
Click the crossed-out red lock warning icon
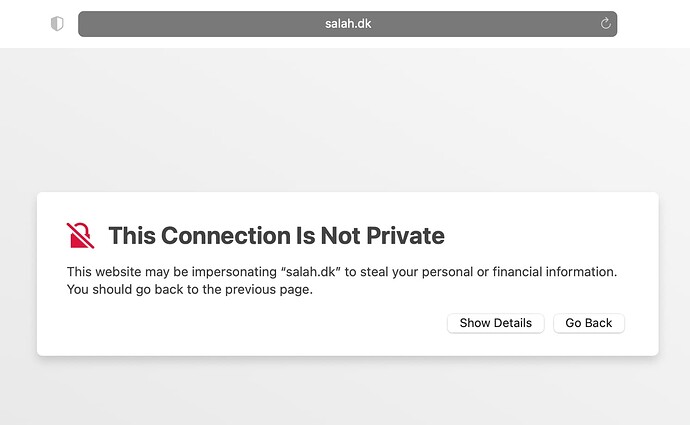(80, 235)
